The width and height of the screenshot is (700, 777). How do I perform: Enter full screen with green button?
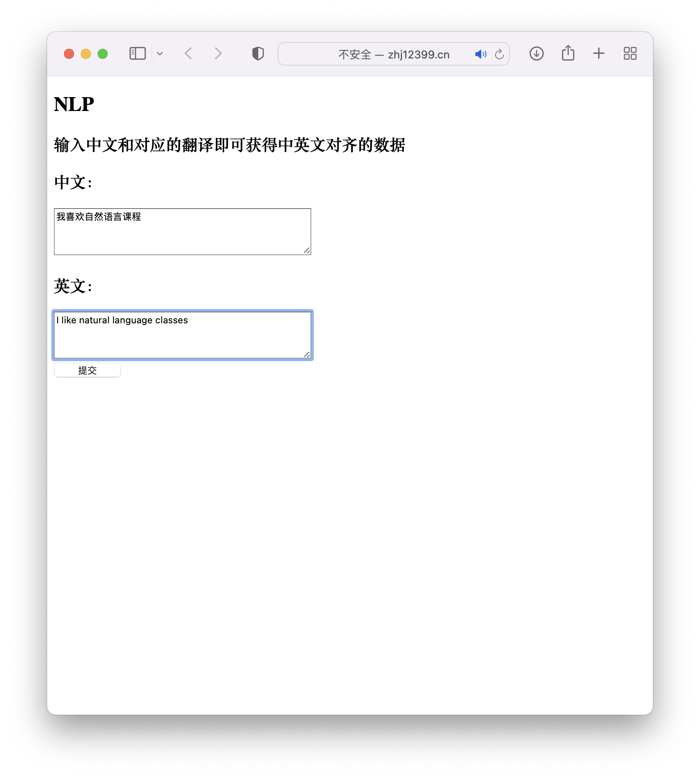(103, 54)
